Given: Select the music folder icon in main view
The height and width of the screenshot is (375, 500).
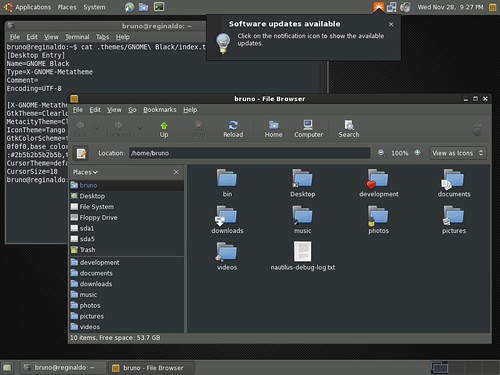Looking at the screenshot, I should [303, 215].
